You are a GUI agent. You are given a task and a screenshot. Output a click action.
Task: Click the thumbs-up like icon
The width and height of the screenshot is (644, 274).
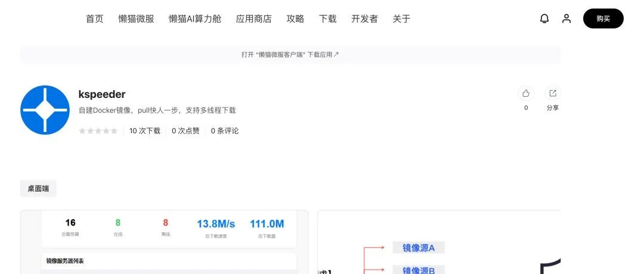point(526,93)
